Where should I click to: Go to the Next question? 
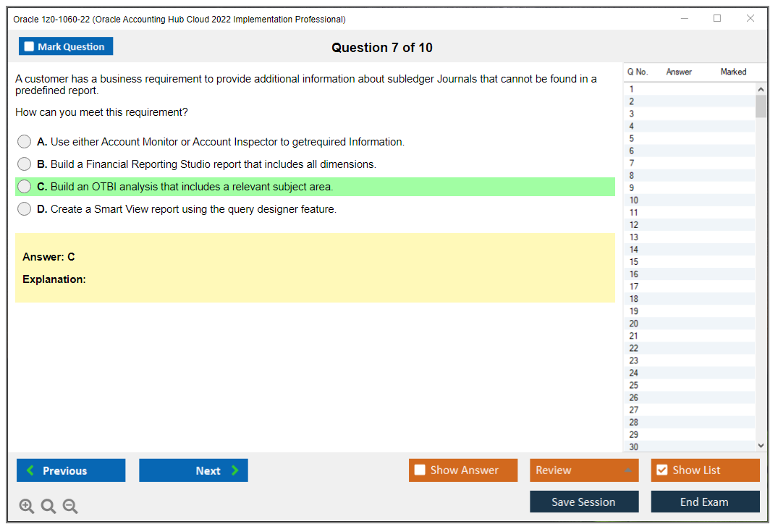(x=193, y=470)
